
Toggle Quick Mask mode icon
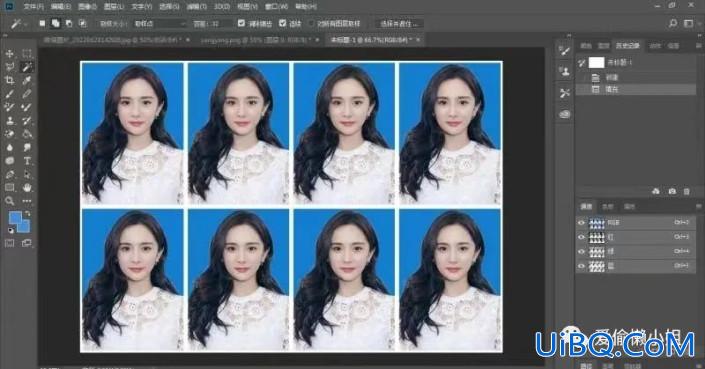[9, 243]
